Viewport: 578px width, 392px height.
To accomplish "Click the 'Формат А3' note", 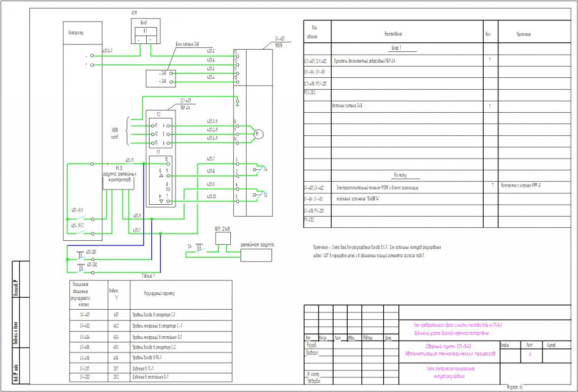I will pyautogui.click(x=515, y=387).
